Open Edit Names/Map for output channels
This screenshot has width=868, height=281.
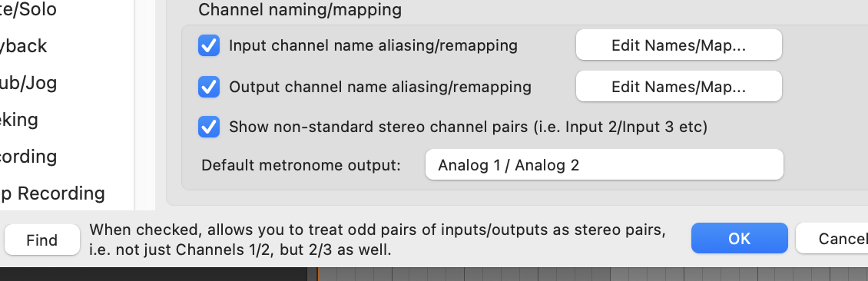point(679,86)
